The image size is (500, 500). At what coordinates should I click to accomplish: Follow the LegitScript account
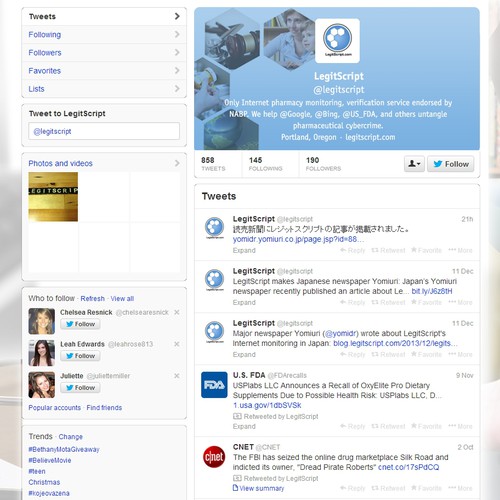point(451,164)
